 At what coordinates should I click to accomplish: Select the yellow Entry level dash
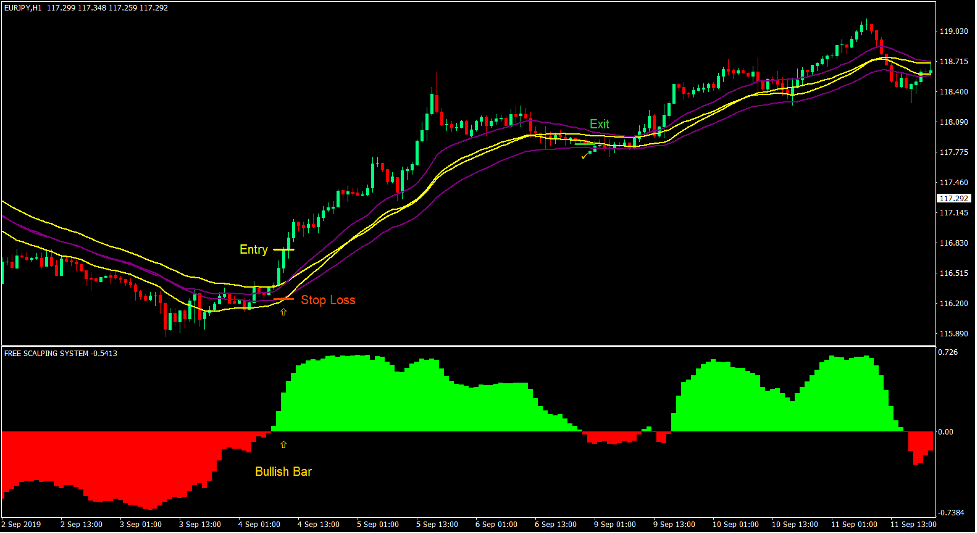click(x=284, y=249)
